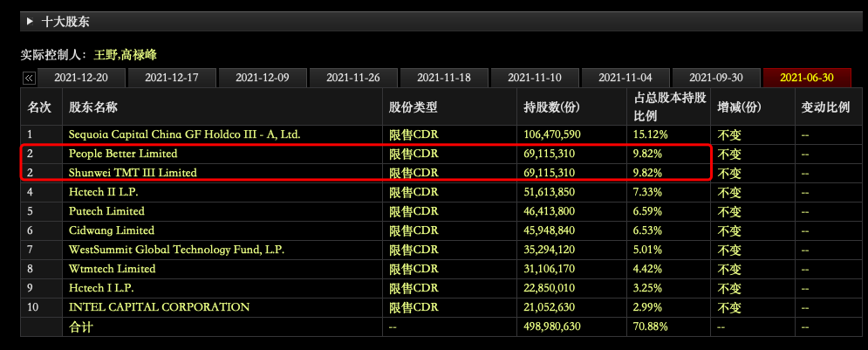The width and height of the screenshot is (868, 350).
Task: Click the 51,613,850 shares value
Action: click(549, 192)
